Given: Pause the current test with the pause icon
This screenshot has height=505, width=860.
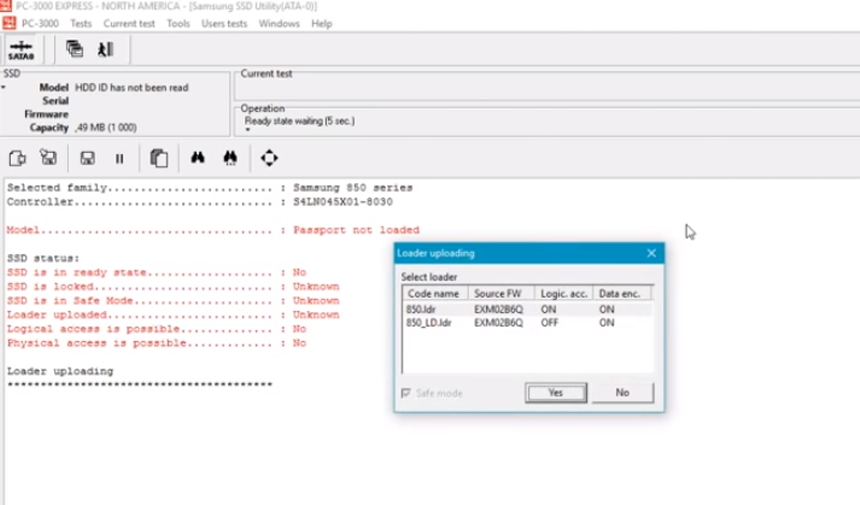Looking at the screenshot, I should [x=119, y=158].
